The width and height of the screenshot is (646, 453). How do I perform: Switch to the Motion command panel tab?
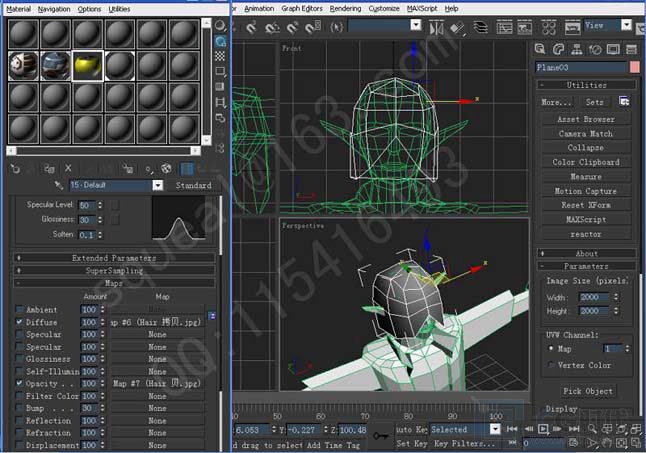pyautogui.click(x=595, y=49)
